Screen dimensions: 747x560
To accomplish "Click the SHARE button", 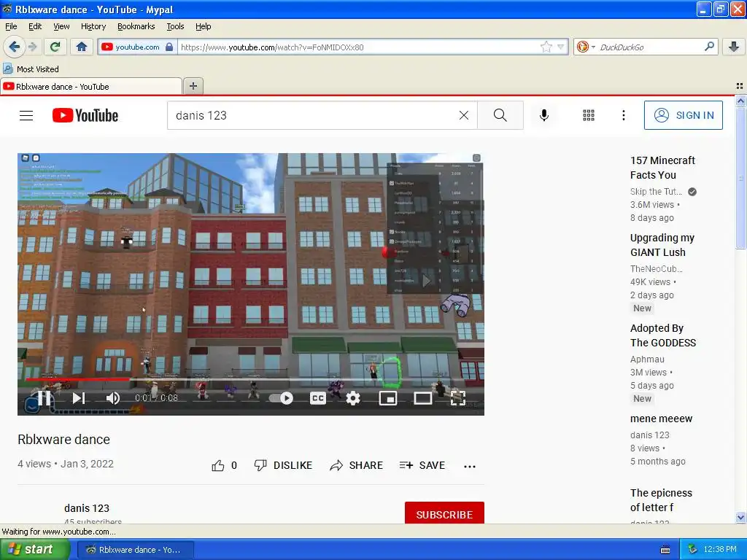I will pos(356,465).
